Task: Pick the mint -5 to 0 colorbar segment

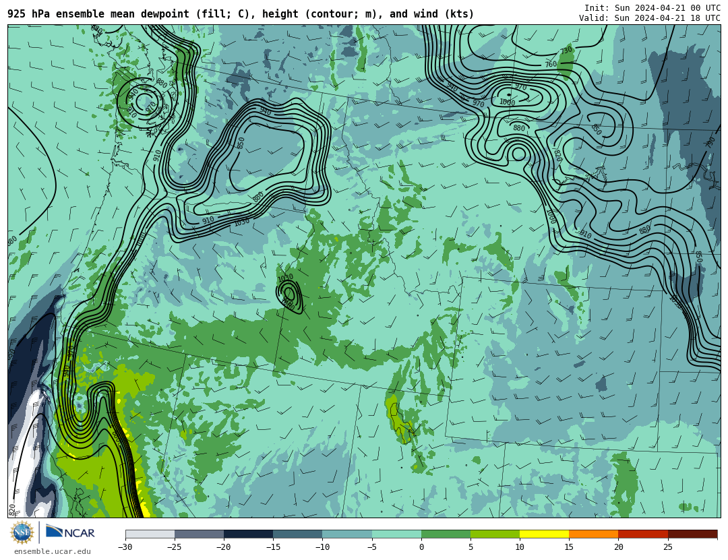Action: [396, 534]
